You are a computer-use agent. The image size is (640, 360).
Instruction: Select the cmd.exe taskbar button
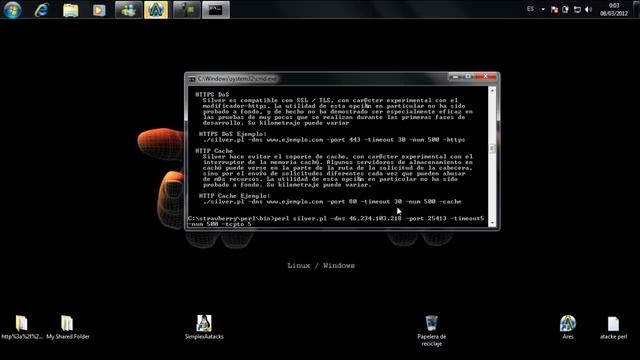point(216,10)
